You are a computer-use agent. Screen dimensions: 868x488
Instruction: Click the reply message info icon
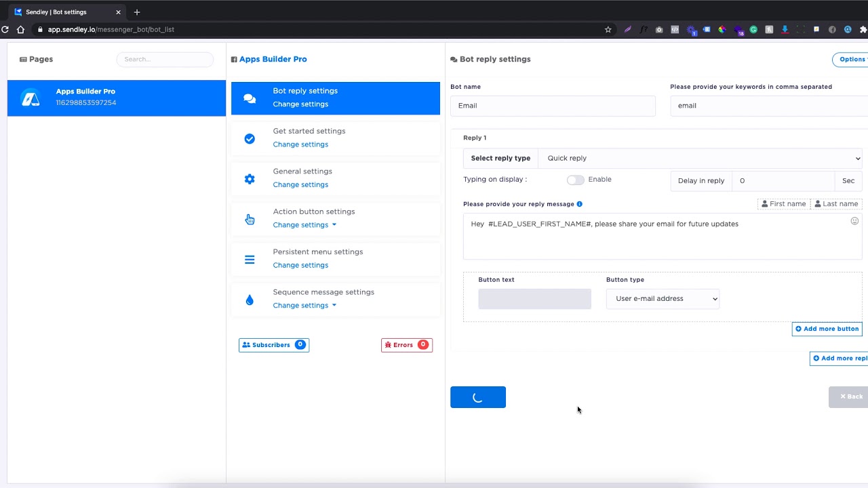tap(579, 204)
